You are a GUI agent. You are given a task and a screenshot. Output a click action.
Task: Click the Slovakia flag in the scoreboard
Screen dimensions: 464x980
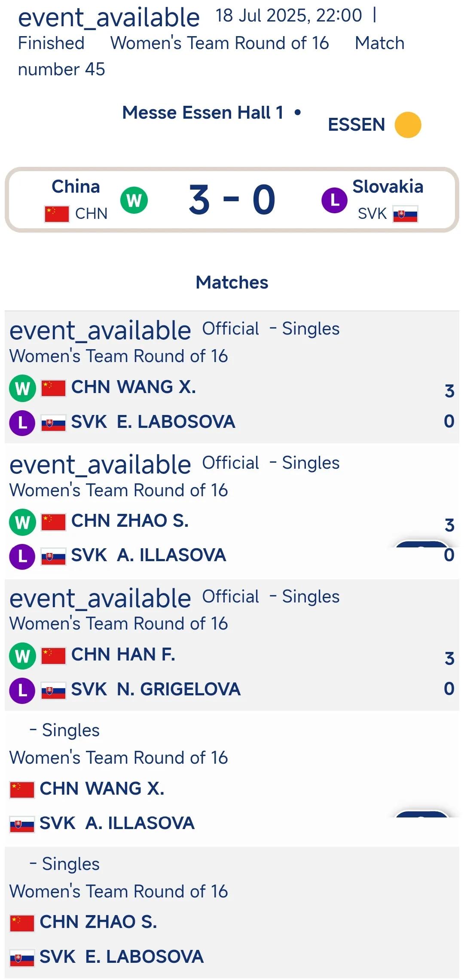(x=405, y=214)
